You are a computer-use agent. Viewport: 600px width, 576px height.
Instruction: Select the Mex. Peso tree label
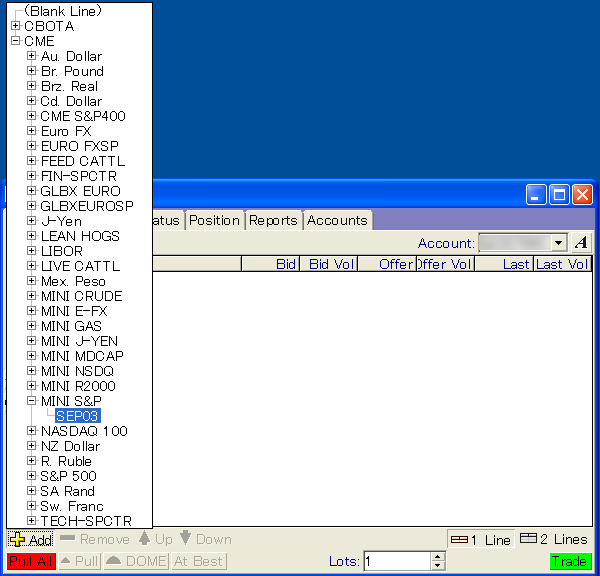(73, 281)
